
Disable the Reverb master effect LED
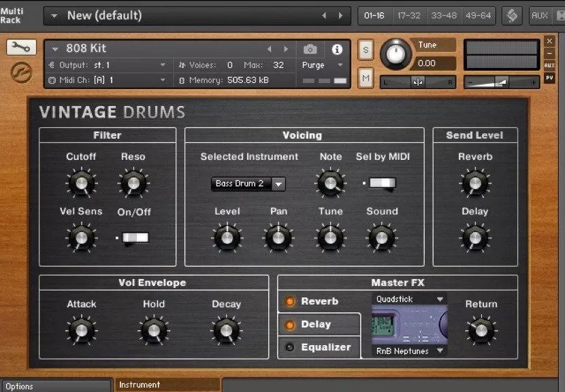290,301
